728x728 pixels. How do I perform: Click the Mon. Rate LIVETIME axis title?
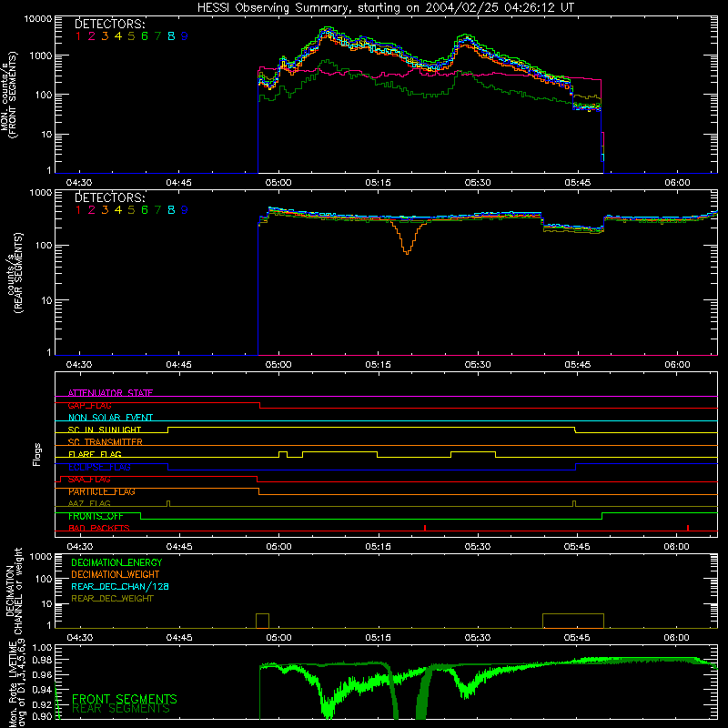point(15,684)
